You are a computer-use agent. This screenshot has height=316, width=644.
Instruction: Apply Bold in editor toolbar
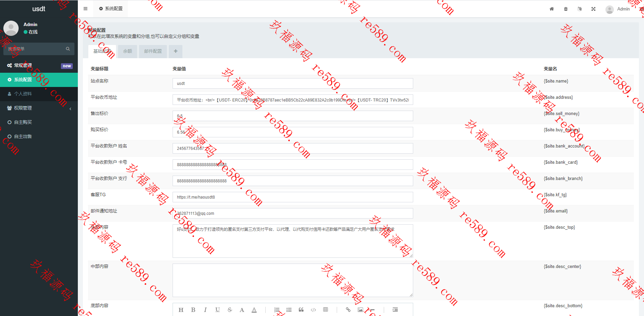tap(193, 310)
